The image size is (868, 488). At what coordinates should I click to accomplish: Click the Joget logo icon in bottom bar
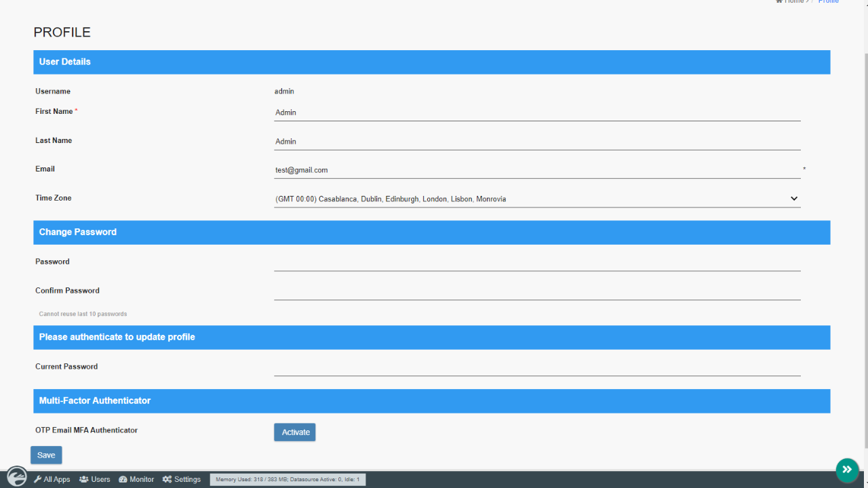coord(17,476)
